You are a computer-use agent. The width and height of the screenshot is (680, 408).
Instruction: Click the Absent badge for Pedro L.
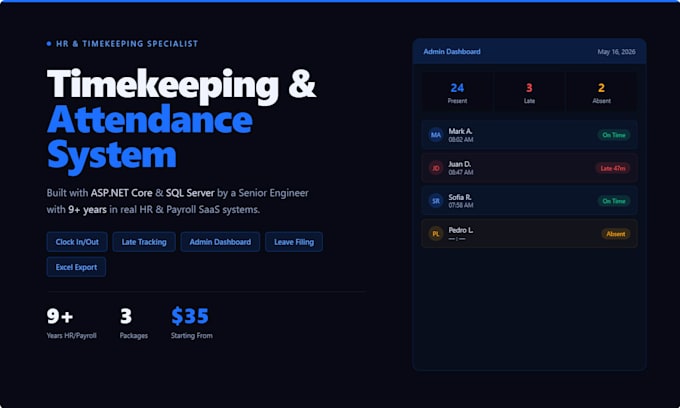pyautogui.click(x=616, y=234)
